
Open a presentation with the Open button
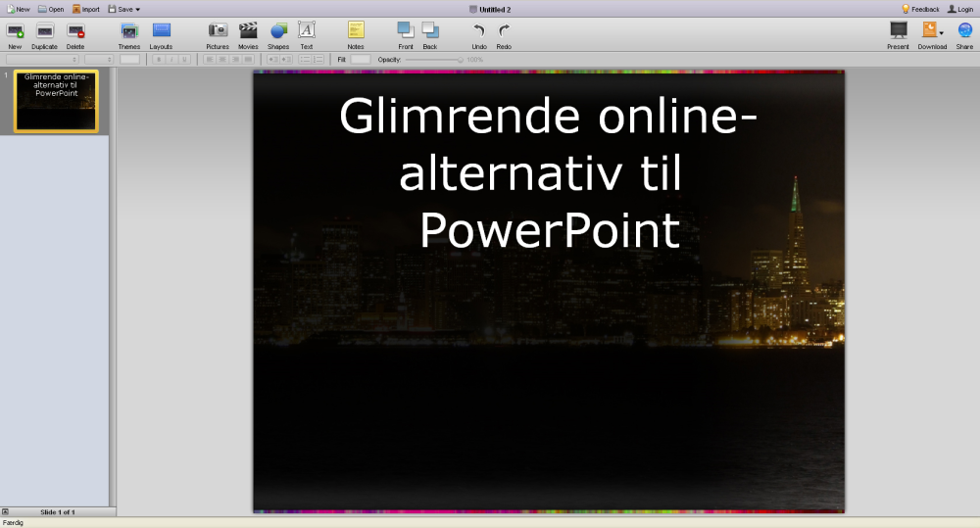[51, 9]
